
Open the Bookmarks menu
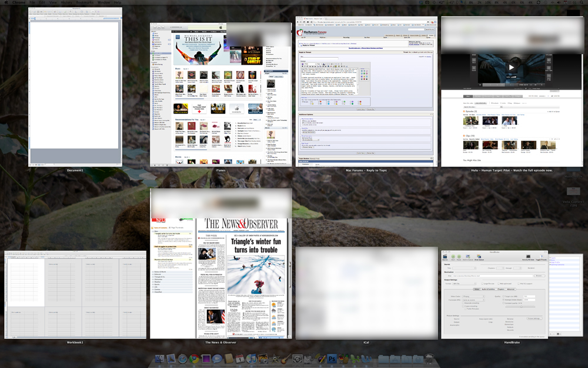click(x=85, y=2)
